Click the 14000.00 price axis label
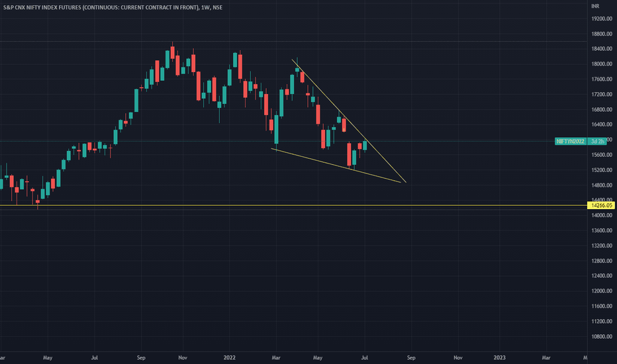The image size is (617, 364). 602,215
